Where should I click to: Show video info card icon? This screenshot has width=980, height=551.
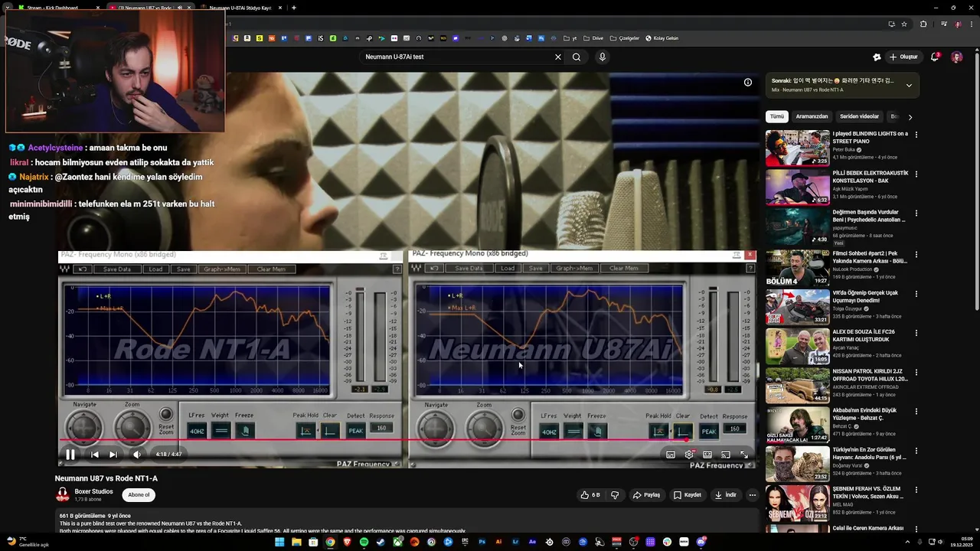(748, 82)
